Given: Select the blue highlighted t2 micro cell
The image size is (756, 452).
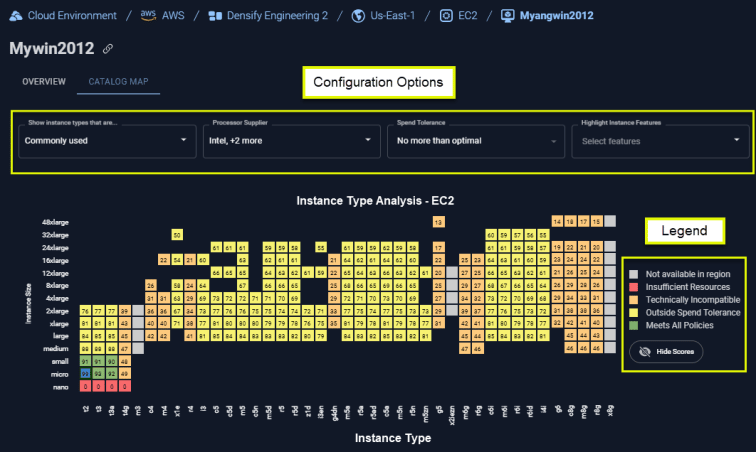Looking at the screenshot, I should point(85,374).
